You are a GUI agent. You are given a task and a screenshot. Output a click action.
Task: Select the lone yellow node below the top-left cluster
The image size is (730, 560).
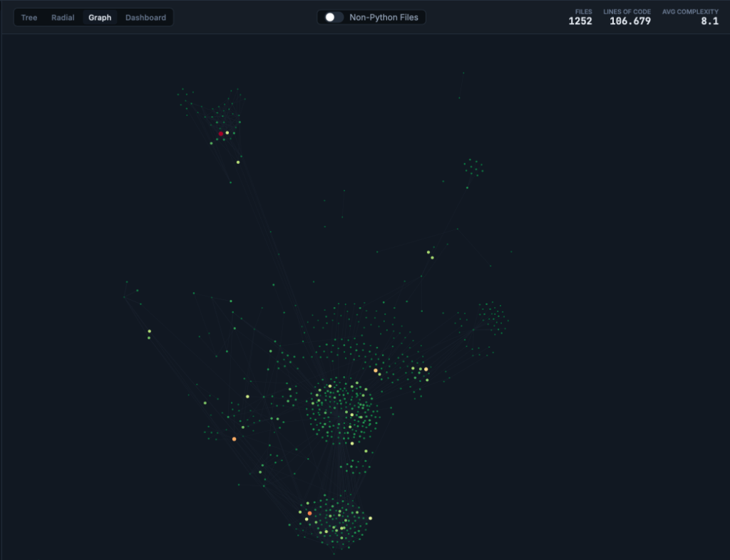coord(238,162)
